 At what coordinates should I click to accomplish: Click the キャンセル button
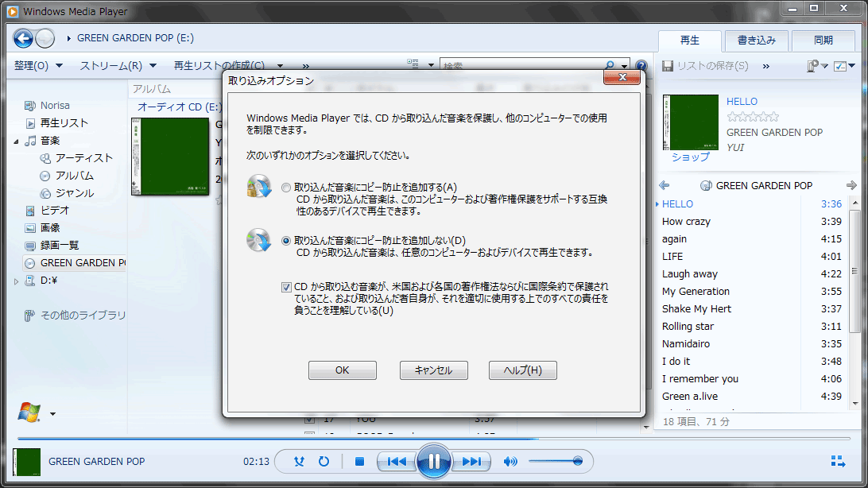433,370
